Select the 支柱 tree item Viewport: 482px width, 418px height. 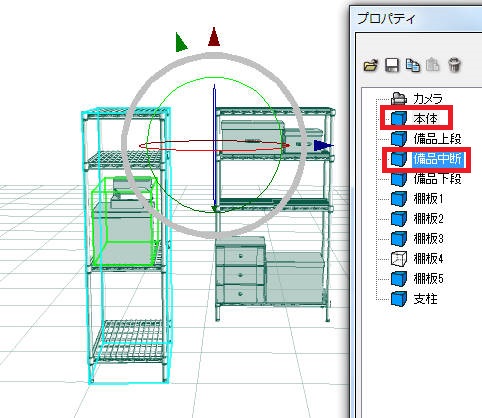pos(425,298)
